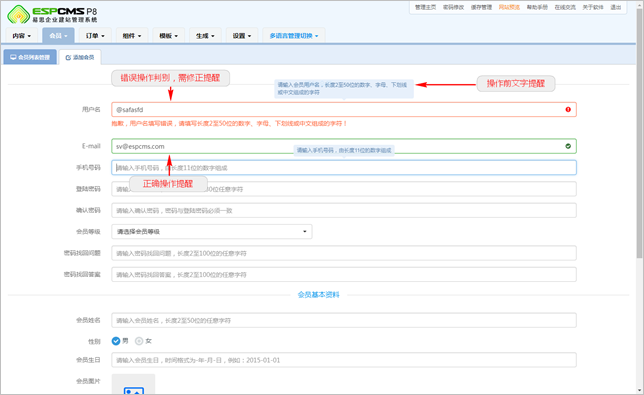Focus the 密码找回答案 input field
This screenshot has width=644, height=395.
coord(344,274)
